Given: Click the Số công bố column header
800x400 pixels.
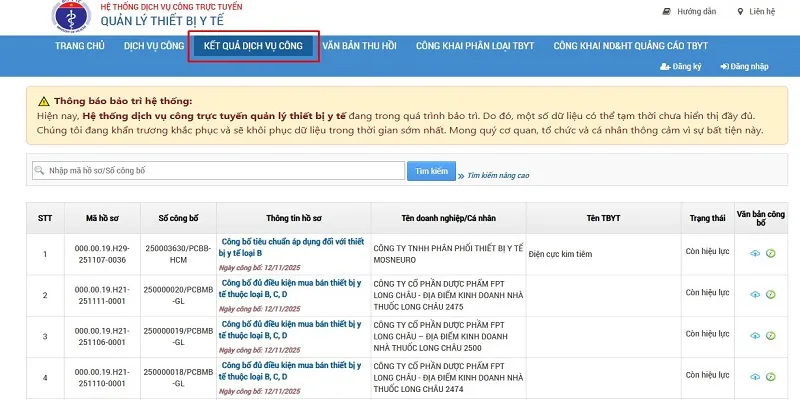Looking at the screenshot, I should tap(178, 218).
